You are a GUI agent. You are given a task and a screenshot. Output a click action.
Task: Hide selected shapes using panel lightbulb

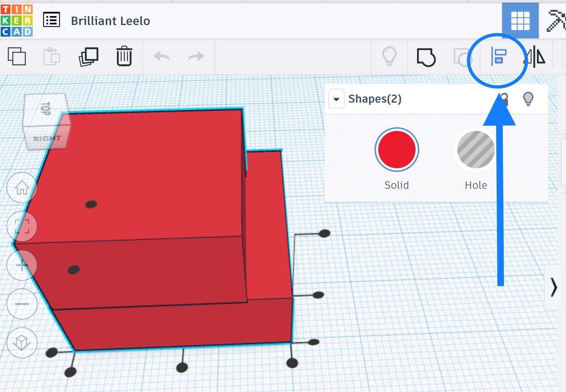click(x=528, y=99)
